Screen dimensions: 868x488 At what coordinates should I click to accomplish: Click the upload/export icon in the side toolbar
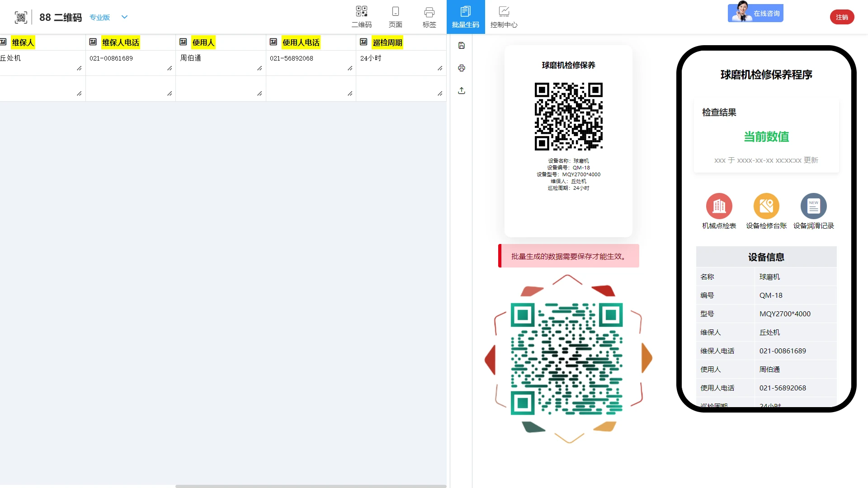[x=462, y=91]
